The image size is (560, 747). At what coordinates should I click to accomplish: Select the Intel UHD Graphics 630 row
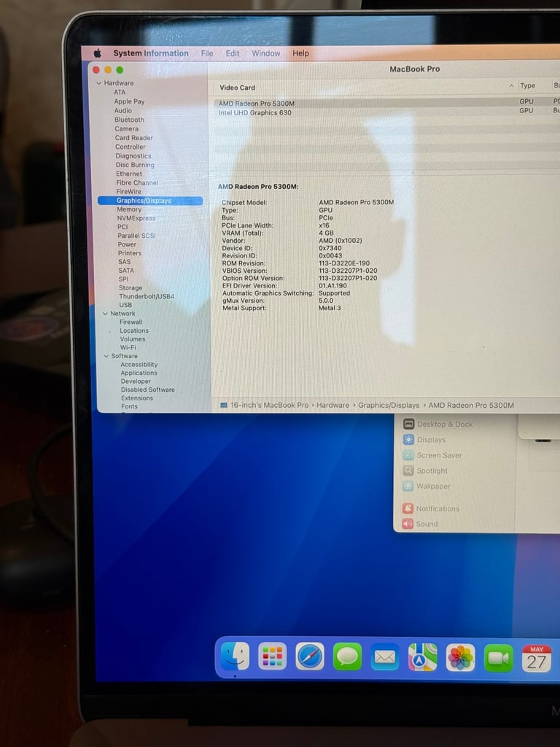[386, 112]
